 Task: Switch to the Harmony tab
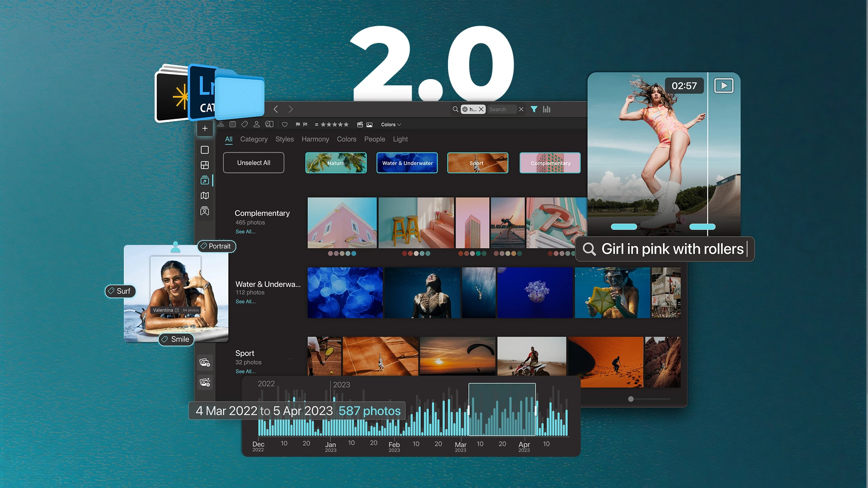[x=315, y=139]
